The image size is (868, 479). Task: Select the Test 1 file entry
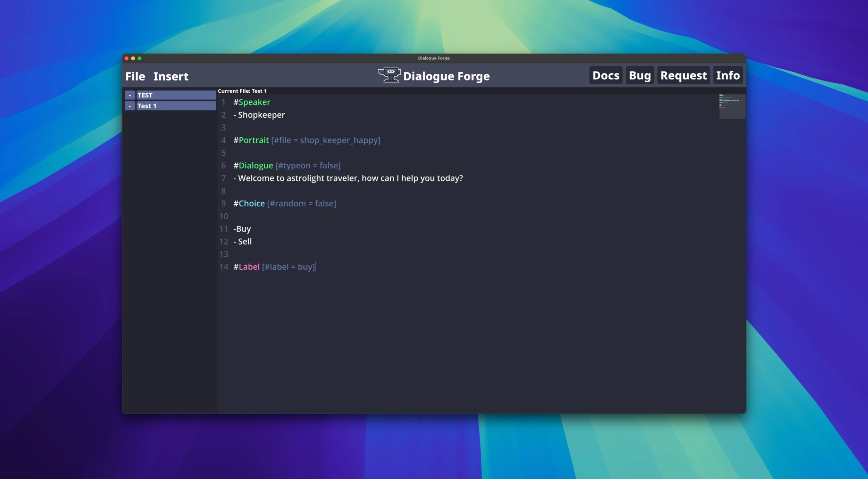[176, 106]
